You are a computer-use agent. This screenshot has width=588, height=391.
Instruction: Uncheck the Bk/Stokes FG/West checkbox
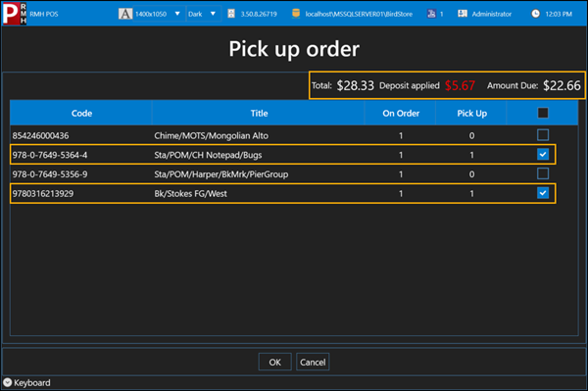543,193
